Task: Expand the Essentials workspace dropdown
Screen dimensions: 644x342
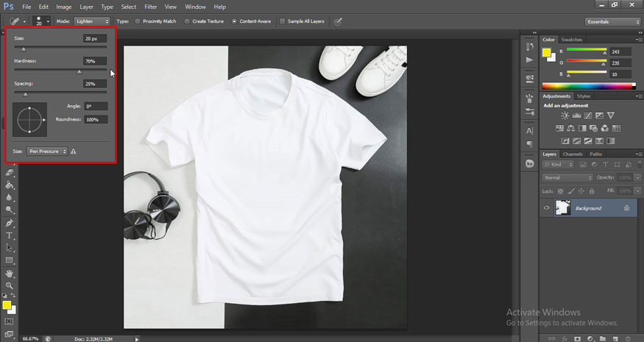Action: [612, 21]
